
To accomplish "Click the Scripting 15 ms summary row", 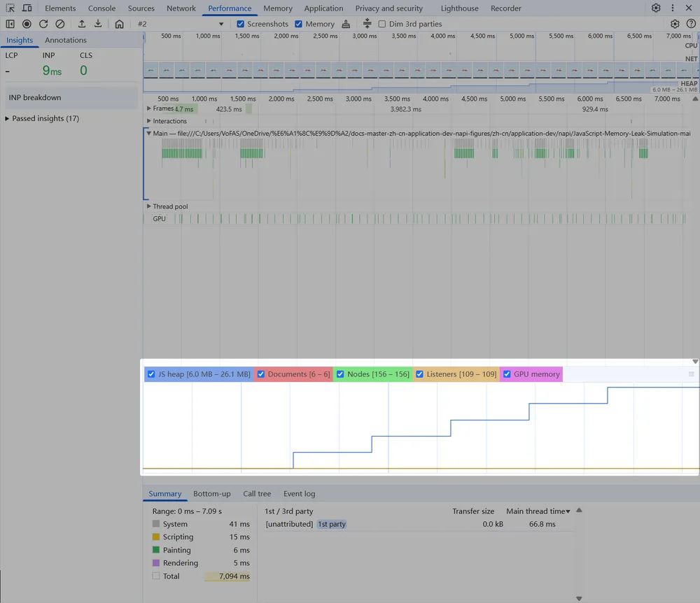I will click(x=201, y=537).
